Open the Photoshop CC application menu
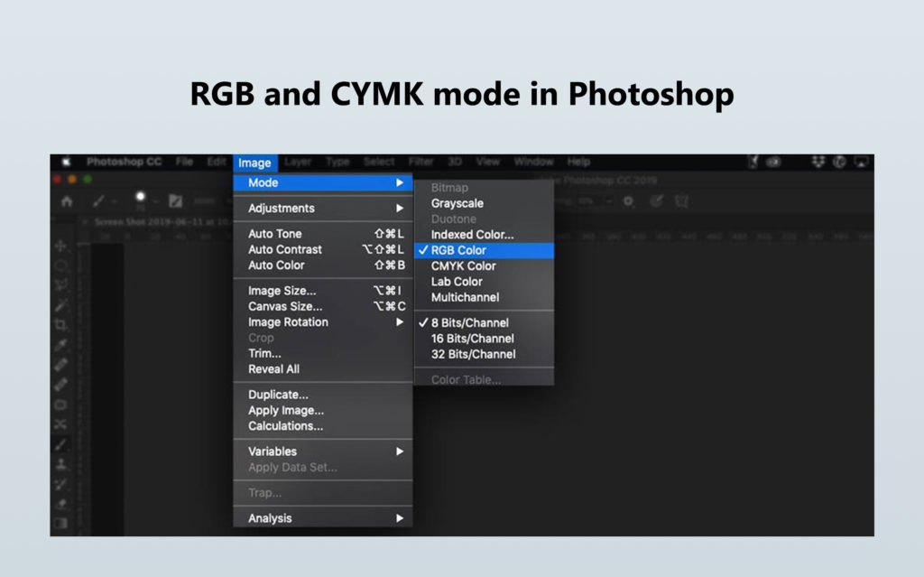 click(x=124, y=162)
